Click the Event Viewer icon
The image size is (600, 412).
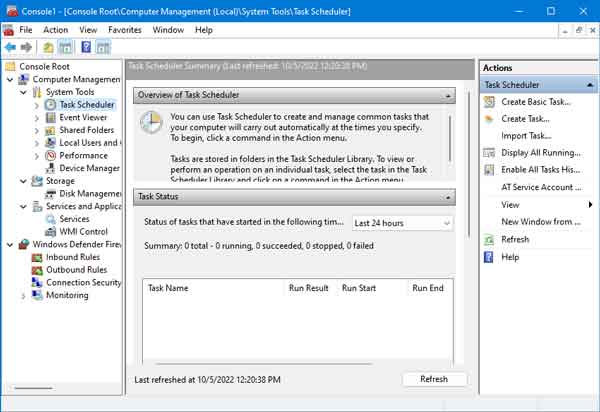point(50,117)
